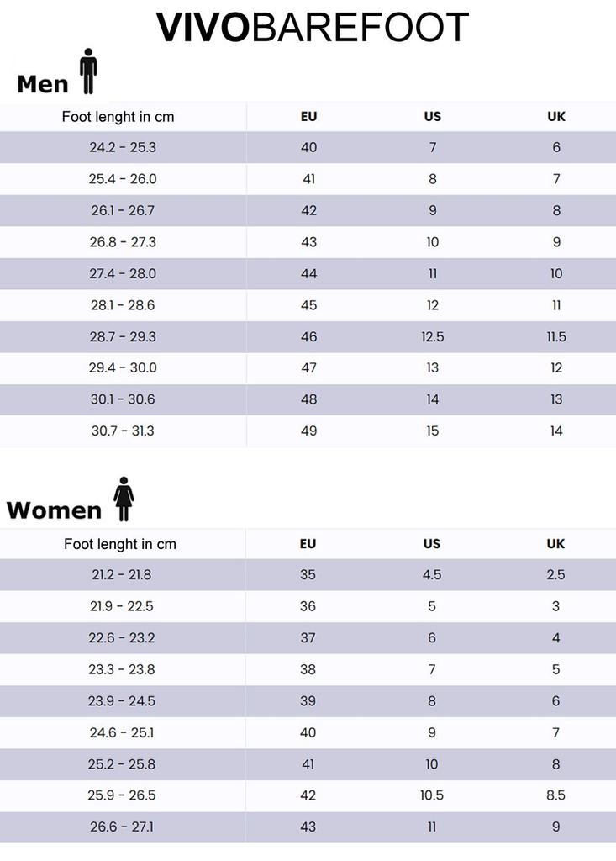The image size is (616, 861).
Task: Select men's EU size 44 cell
Action: coord(308,274)
